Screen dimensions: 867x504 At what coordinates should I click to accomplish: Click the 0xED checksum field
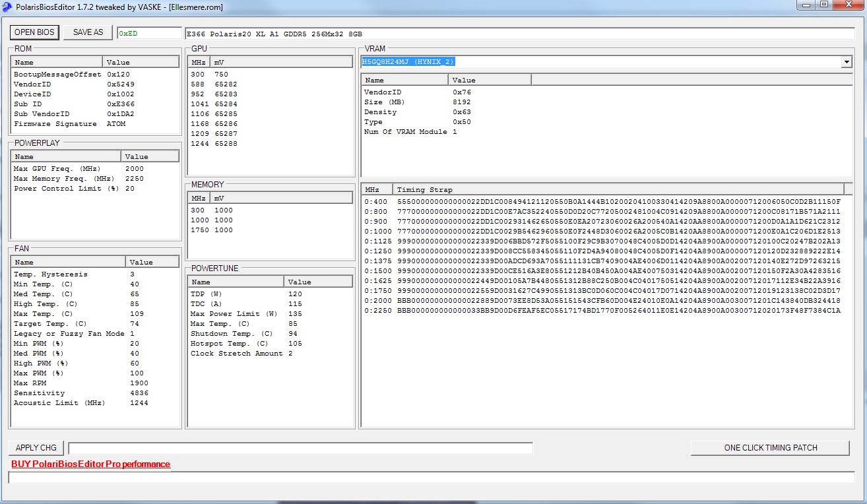pos(149,34)
